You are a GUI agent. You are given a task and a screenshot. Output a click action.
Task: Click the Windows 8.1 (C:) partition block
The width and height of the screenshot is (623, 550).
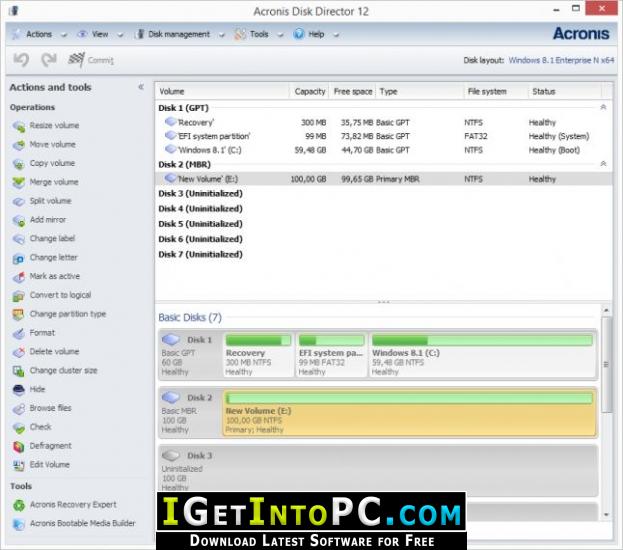coord(482,355)
